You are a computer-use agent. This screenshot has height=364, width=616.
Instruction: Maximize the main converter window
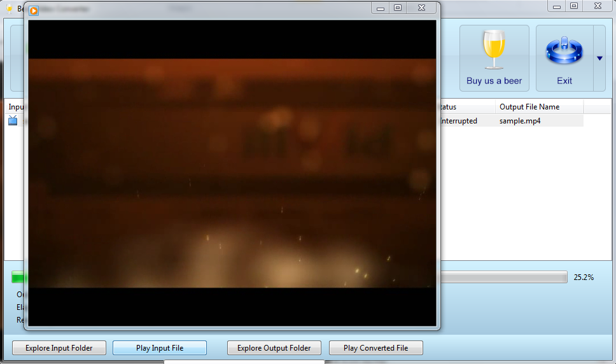tap(574, 6)
